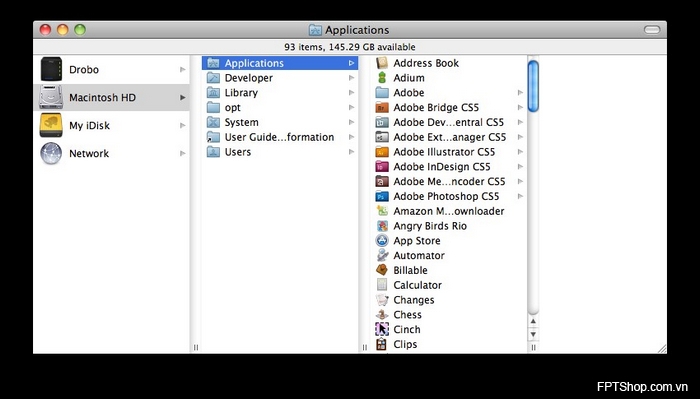
Task: Click the Adobe folder icon
Action: pos(382,92)
